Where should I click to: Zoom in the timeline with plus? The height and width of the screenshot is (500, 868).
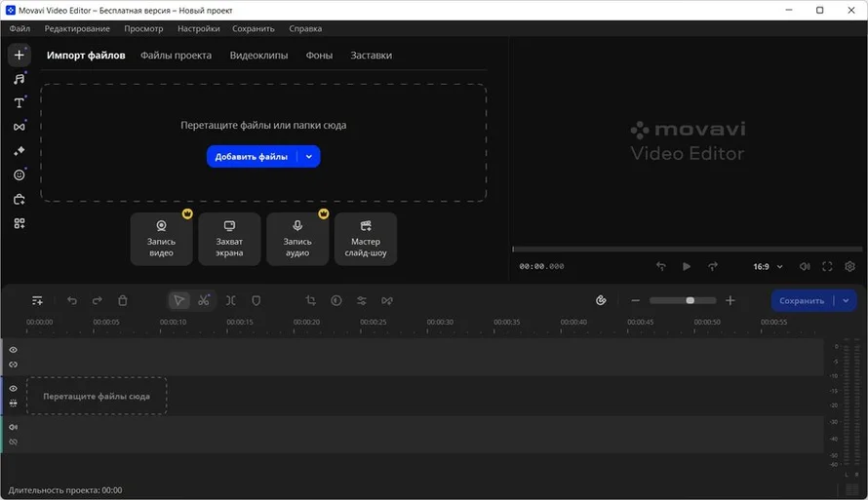tap(730, 300)
